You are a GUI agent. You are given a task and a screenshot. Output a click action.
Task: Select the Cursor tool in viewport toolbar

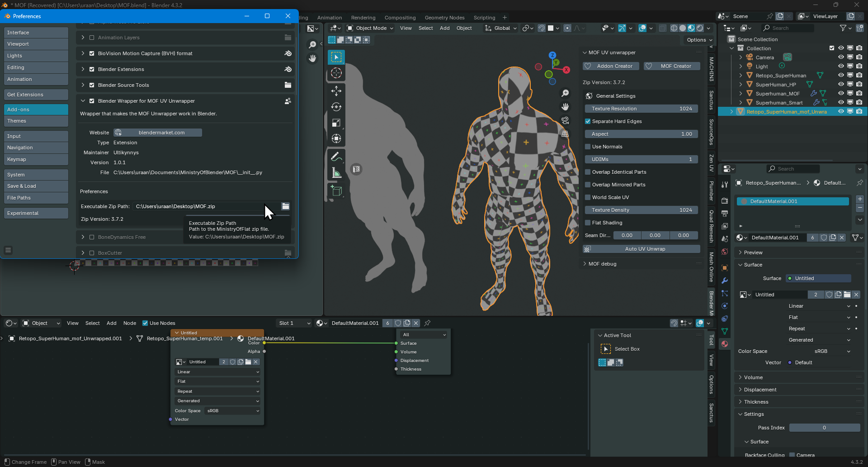[336, 73]
